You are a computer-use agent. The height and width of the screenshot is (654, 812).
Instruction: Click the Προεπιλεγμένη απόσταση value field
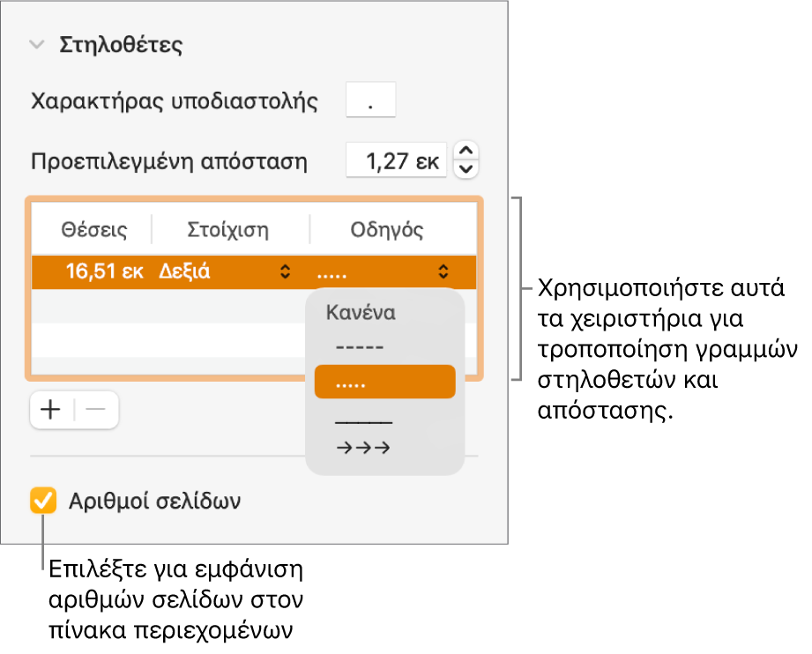[x=396, y=161]
